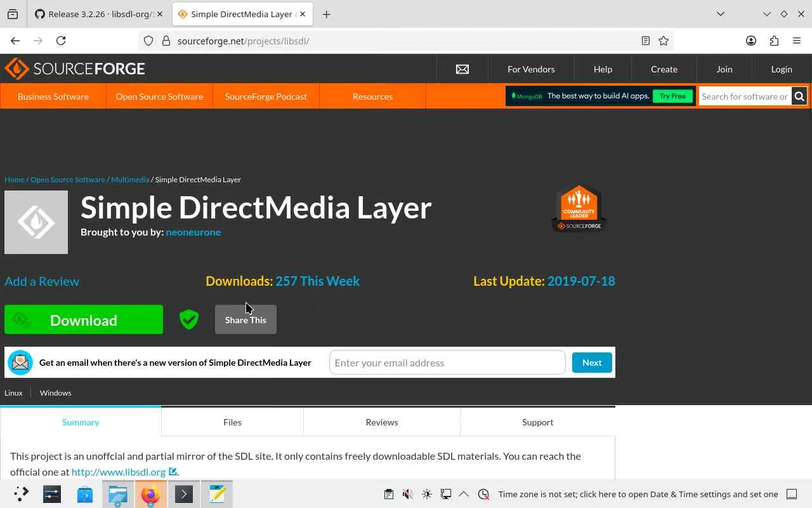This screenshot has height=508, width=812.
Task: Open Open Source Software in the orange nav bar
Action: tap(159, 97)
